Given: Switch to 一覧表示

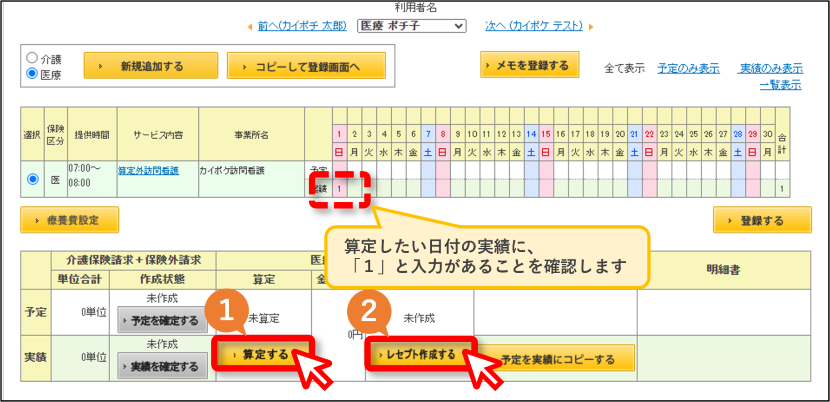Looking at the screenshot, I should pyautogui.click(x=780, y=84).
